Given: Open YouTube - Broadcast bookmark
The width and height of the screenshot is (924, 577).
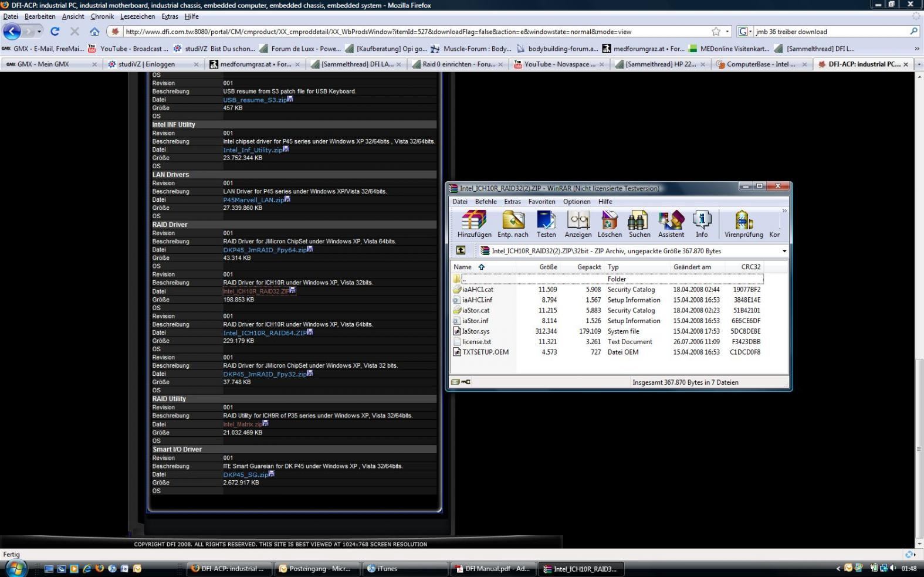Looking at the screenshot, I should tap(128, 49).
